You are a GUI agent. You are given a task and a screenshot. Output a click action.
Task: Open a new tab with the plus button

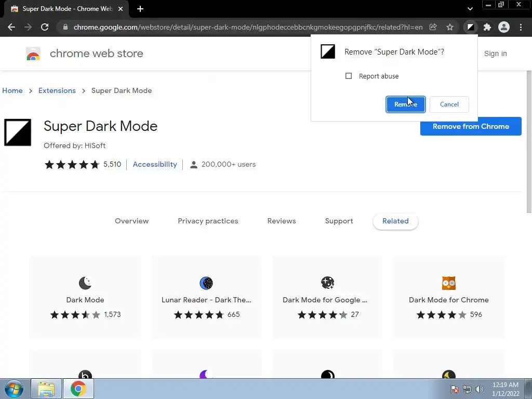(140, 9)
